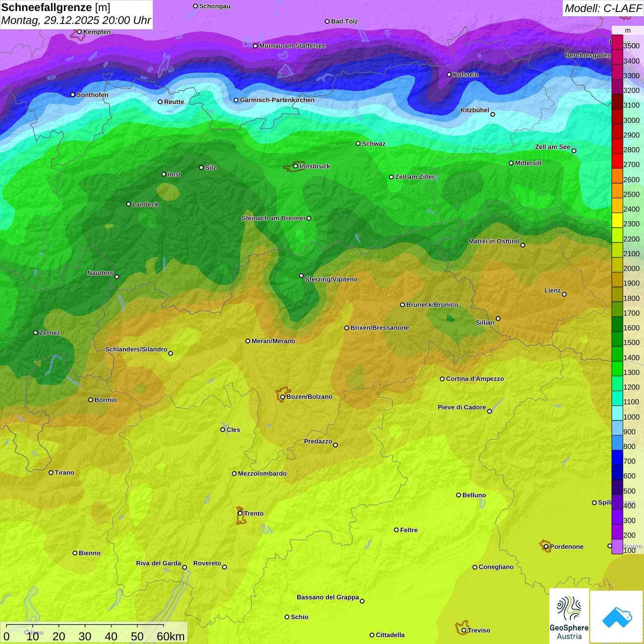This screenshot has width=644, height=644.
Task: Click the Feltre location dot
Action: coord(396,530)
